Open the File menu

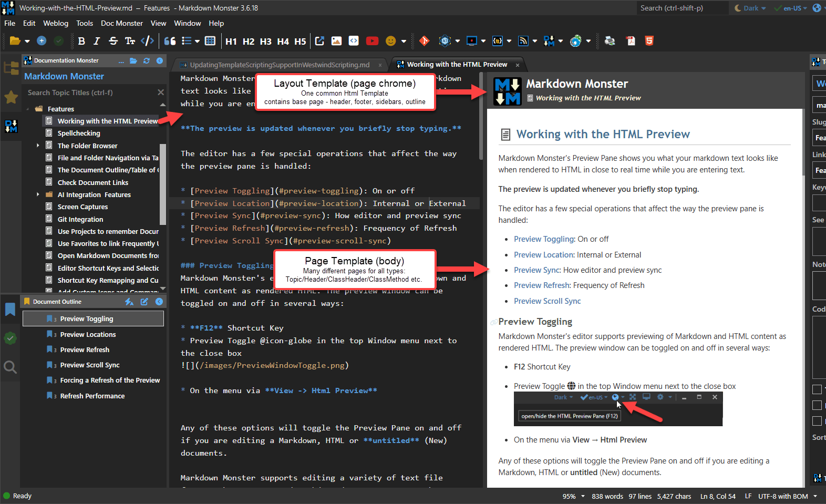tap(9, 23)
